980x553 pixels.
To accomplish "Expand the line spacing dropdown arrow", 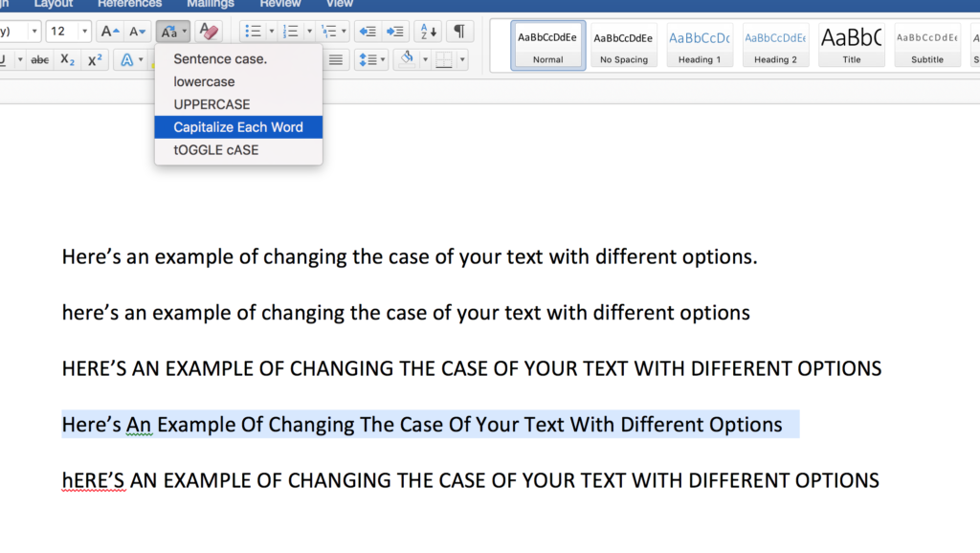I will [383, 60].
